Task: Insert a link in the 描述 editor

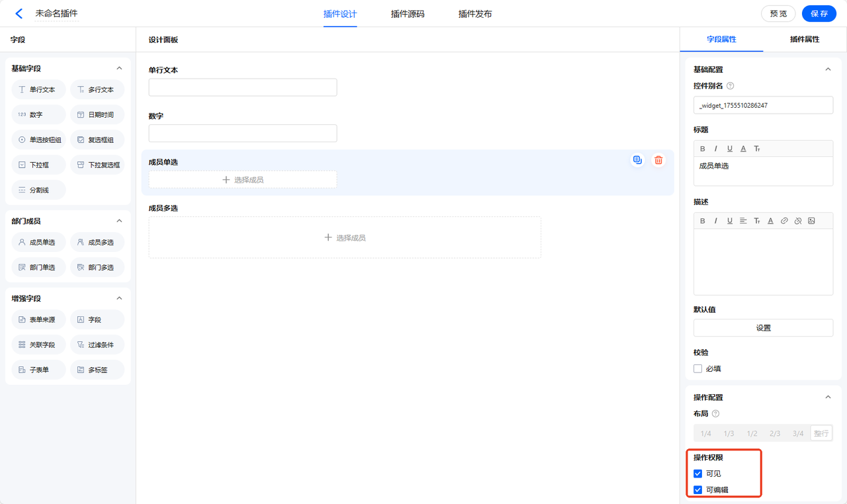Action: click(784, 221)
